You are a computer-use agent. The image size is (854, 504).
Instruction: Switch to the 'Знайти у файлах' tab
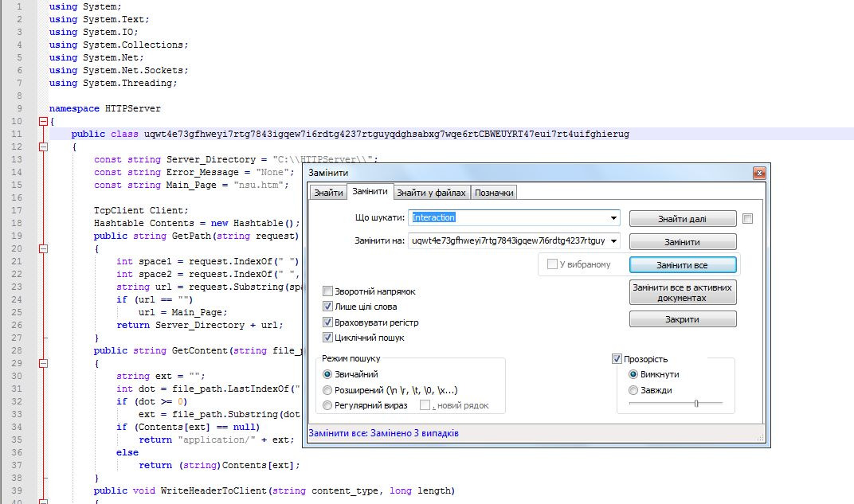(x=432, y=193)
